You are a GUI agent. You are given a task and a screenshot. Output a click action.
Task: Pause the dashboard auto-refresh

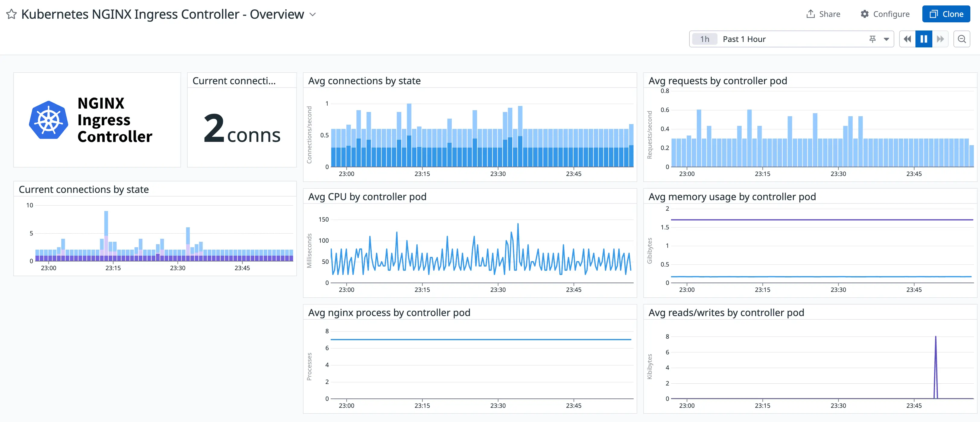[924, 38]
